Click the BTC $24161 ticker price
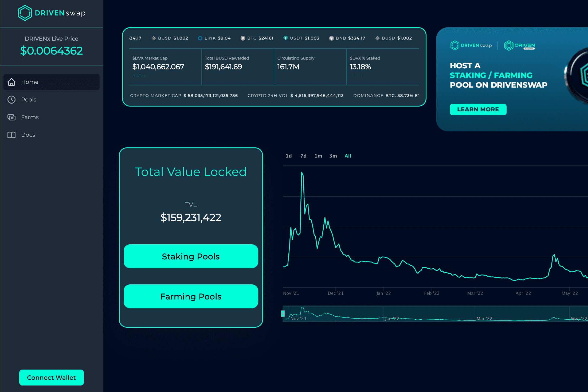 pos(266,38)
